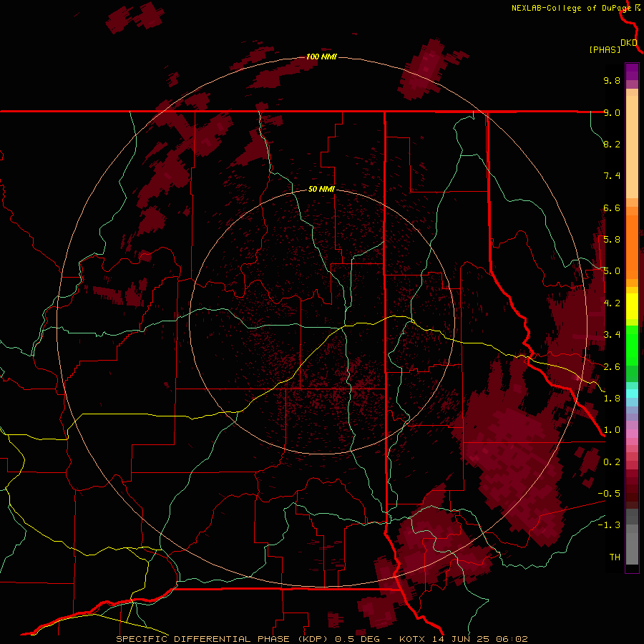Click the 6.6 legend value
The width and height of the screenshot is (644, 644).
pyautogui.click(x=612, y=208)
